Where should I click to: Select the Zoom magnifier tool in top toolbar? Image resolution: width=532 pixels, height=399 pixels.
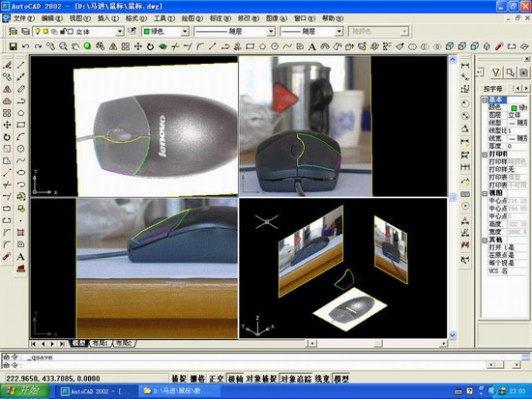63,46
